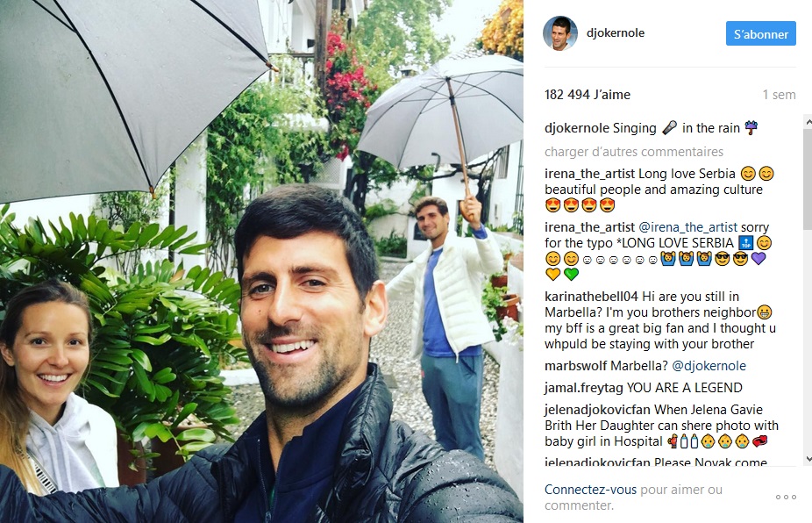Open jamal.freytag commenter profile
The width and height of the screenshot is (812, 523).
pyautogui.click(x=584, y=388)
